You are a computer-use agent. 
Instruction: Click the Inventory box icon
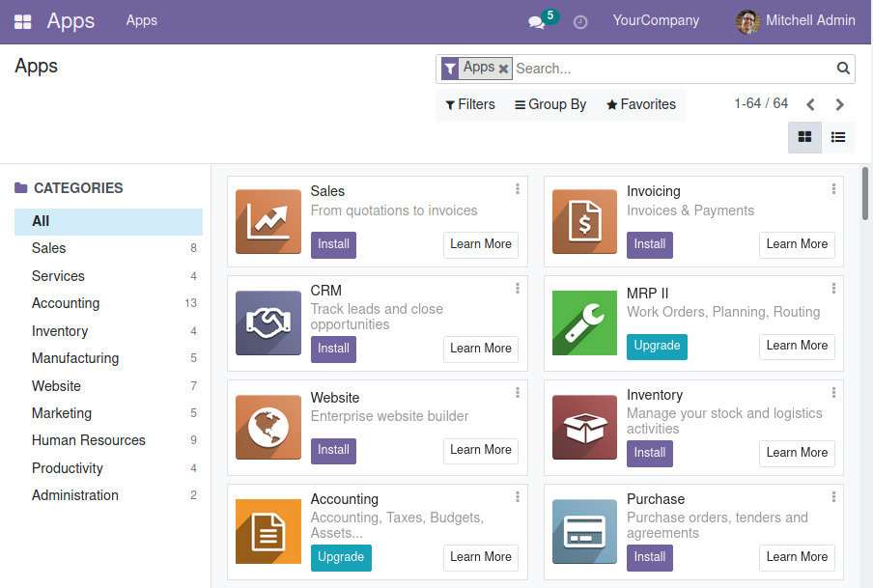pyautogui.click(x=584, y=428)
